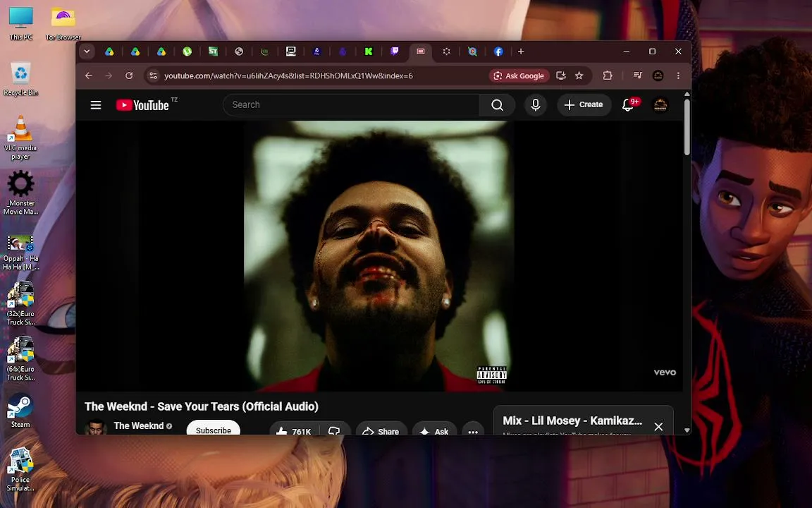Open a new browser tab
Image resolution: width=812 pixels, height=508 pixels.
[521, 52]
